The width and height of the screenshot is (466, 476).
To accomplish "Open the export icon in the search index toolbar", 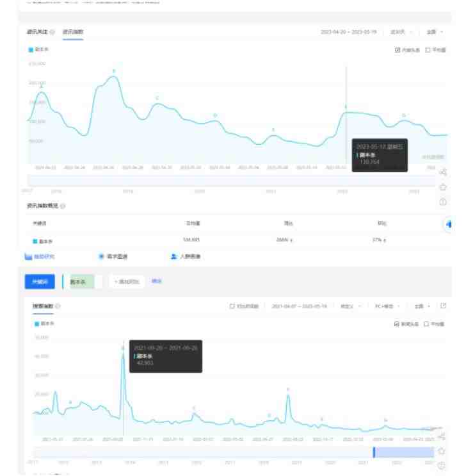I will click(x=442, y=306).
